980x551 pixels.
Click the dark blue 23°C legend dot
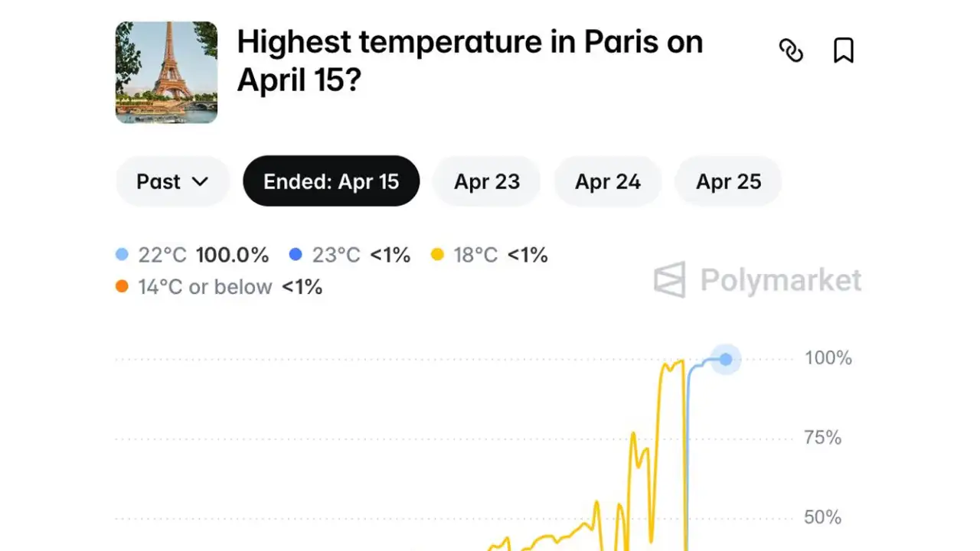coord(296,255)
